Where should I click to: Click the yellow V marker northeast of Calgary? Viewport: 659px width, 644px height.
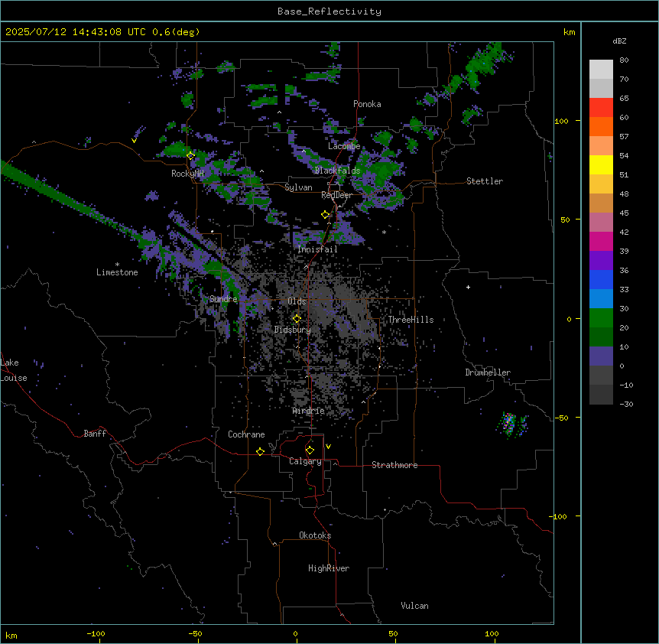pos(328,447)
